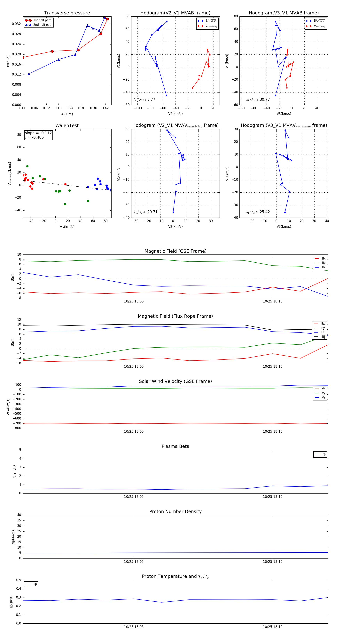Select the Vy legend entry
The height and width of the screenshot is (644, 351).
(320, 393)
